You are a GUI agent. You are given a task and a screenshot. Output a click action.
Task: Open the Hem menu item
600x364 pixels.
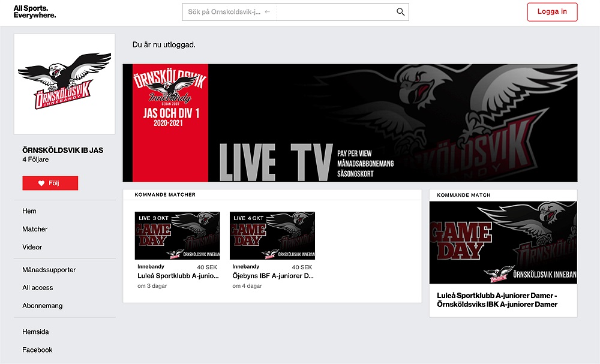coord(29,211)
